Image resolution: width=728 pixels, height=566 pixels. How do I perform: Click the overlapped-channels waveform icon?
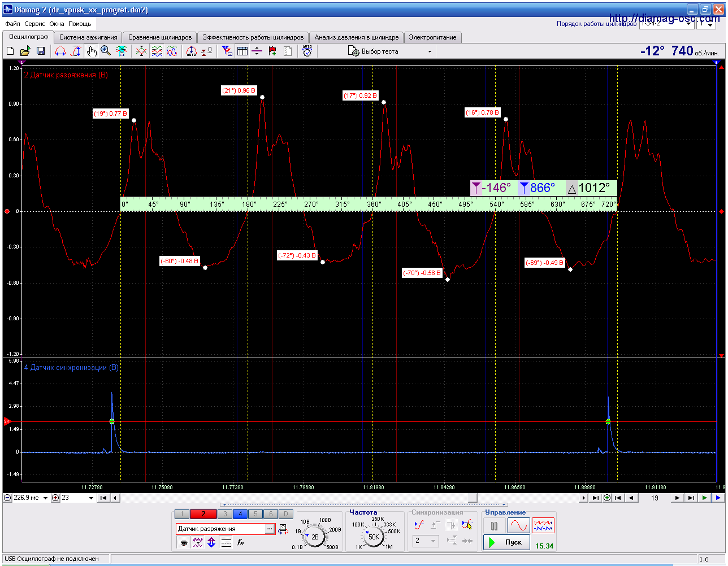tap(141, 51)
